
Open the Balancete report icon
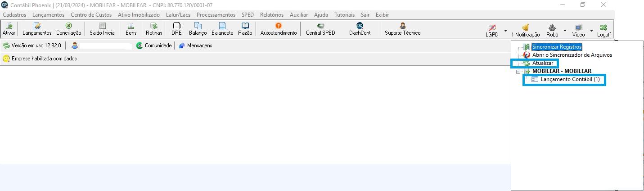click(x=222, y=29)
